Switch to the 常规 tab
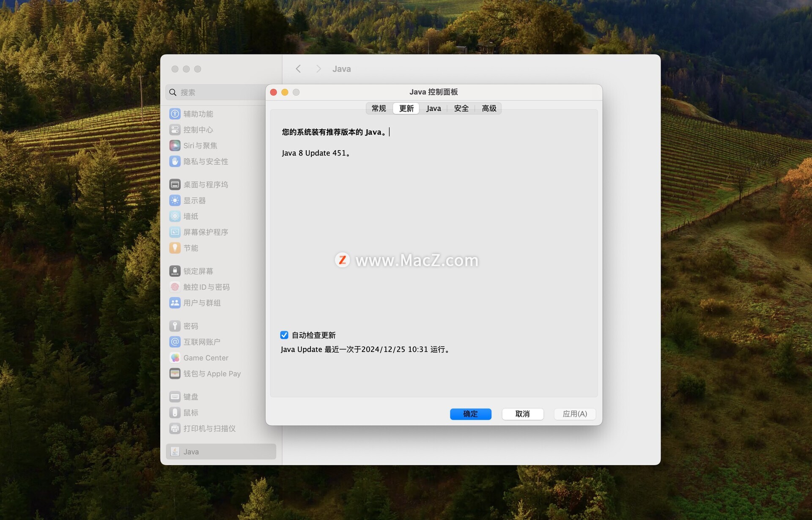The height and width of the screenshot is (520, 812). (x=379, y=109)
